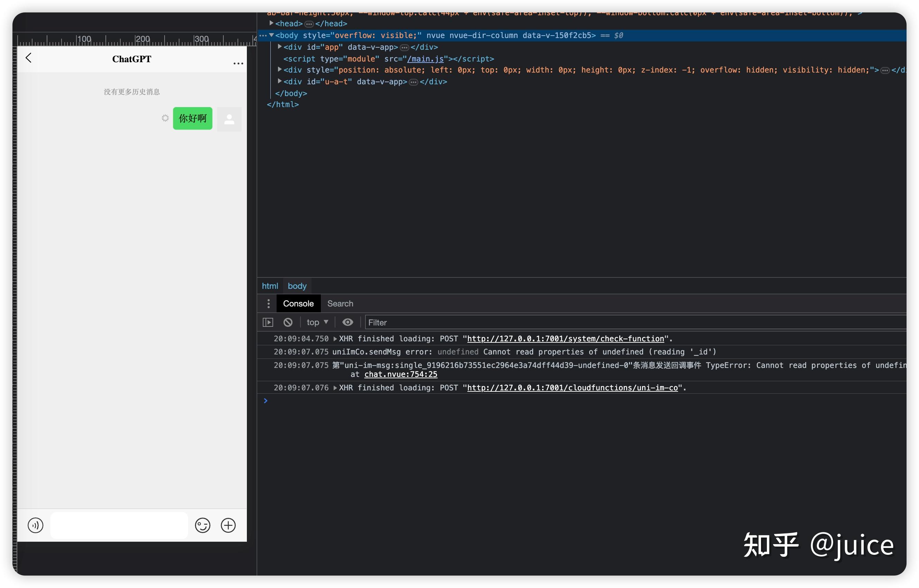Open the emoji picker icon
The image size is (919, 588).
pos(203,525)
